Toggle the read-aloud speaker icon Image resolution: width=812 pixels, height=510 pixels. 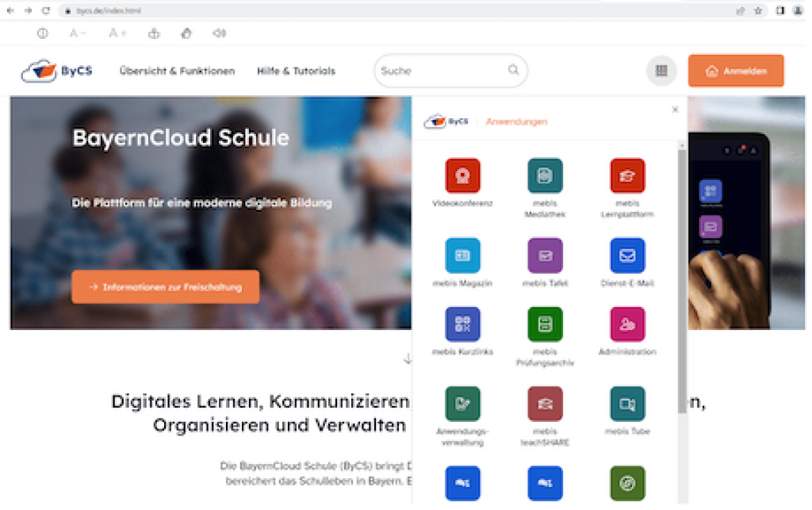tap(219, 33)
